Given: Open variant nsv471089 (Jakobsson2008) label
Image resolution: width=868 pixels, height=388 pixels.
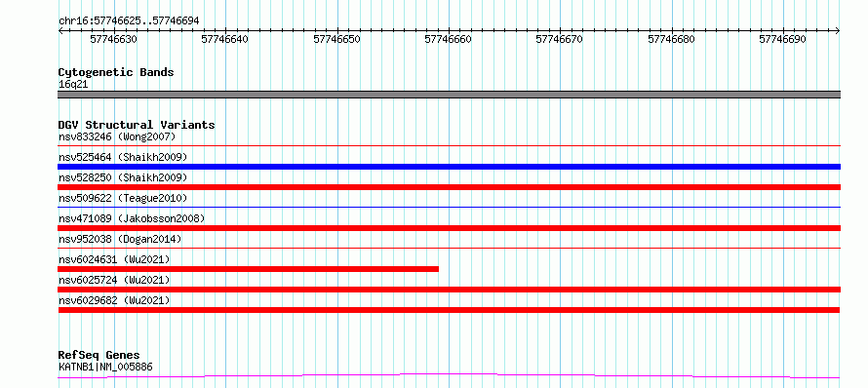Looking at the screenshot, I should [x=132, y=218].
